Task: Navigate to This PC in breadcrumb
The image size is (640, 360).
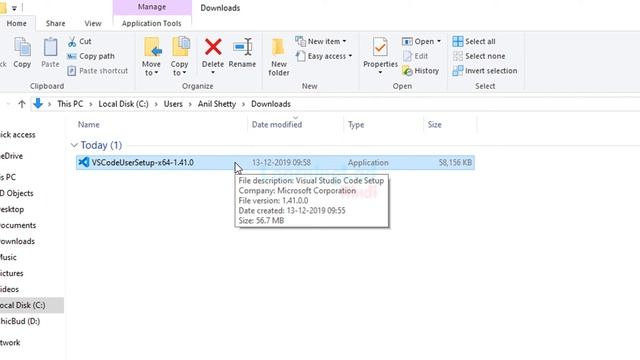Action: (70, 104)
